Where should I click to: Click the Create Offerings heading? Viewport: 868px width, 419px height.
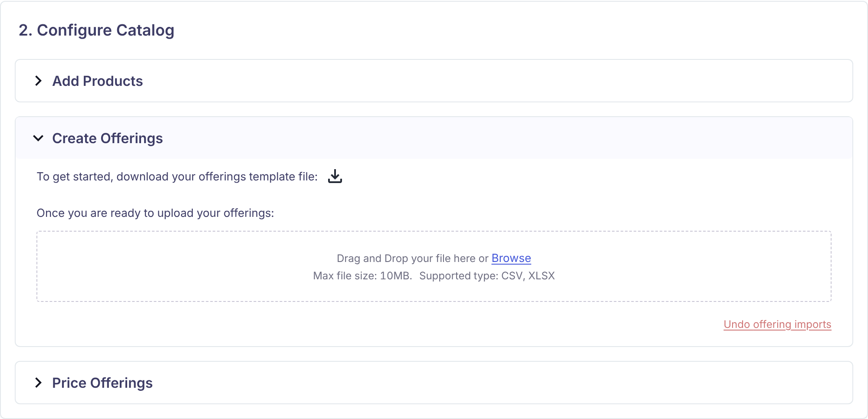pos(108,138)
